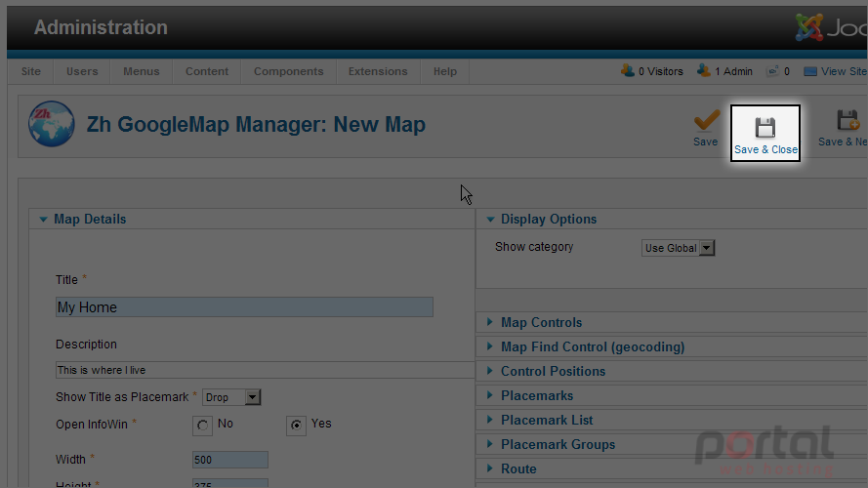Select No for Open InfoWin
Viewport: 868px width, 488px height.
point(202,426)
